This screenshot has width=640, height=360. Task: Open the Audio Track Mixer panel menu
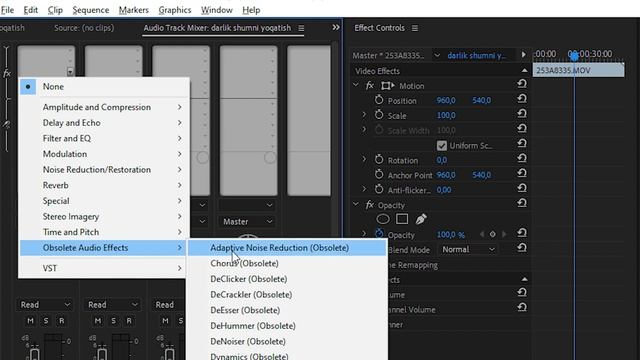[x=301, y=28]
